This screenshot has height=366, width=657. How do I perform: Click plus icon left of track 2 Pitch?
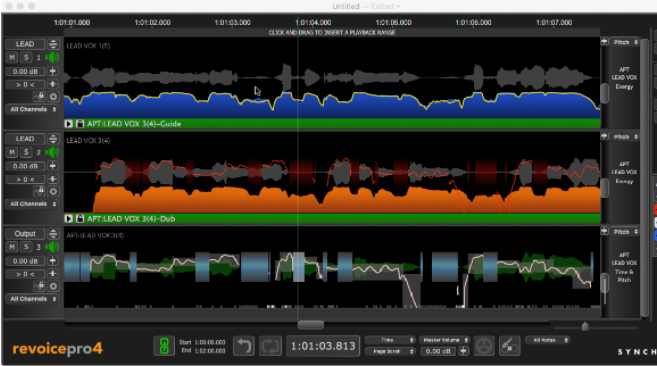605,136
